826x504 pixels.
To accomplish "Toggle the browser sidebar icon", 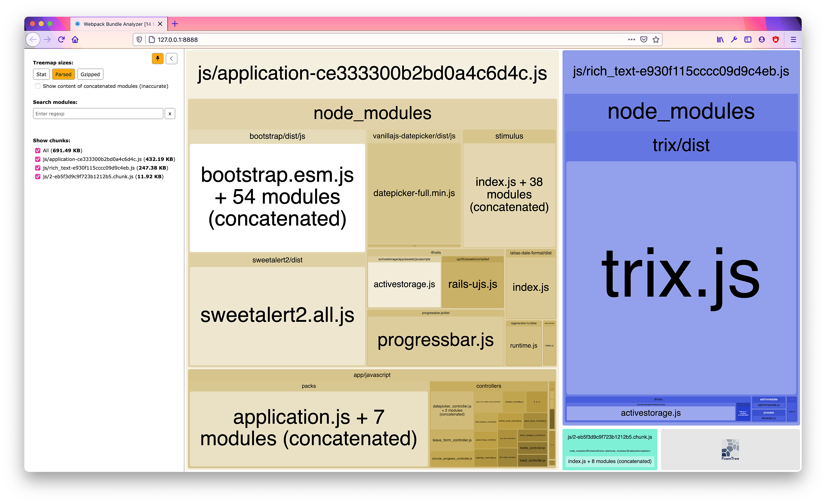I will tap(748, 39).
